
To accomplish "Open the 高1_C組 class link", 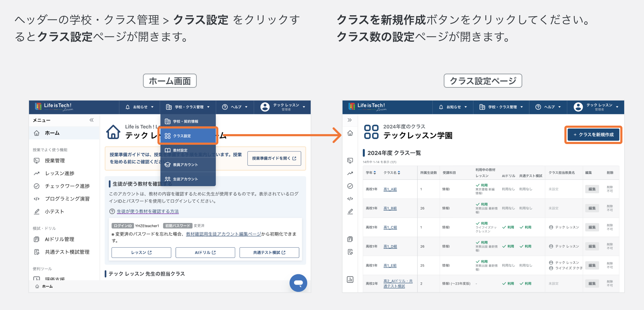I will click(x=390, y=228).
